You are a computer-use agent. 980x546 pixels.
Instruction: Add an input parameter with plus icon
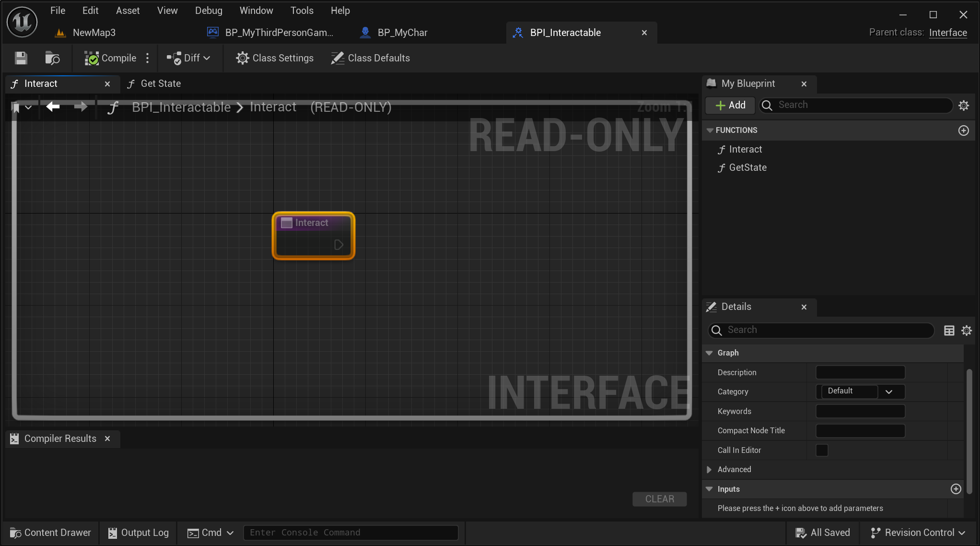(x=956, y=489)
